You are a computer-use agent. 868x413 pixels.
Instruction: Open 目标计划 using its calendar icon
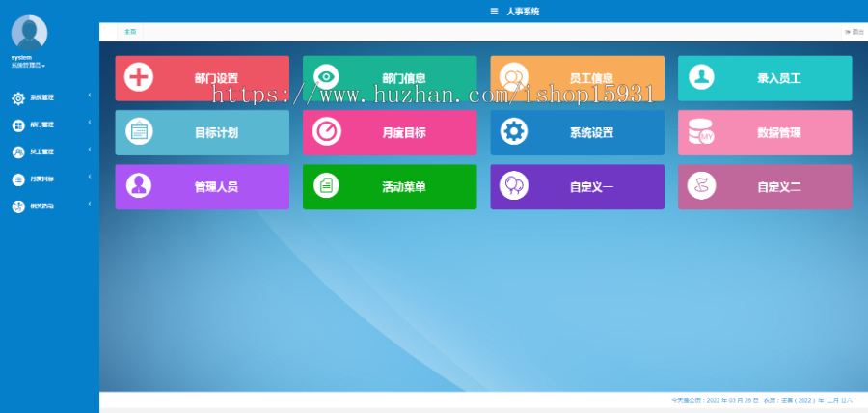139,132
